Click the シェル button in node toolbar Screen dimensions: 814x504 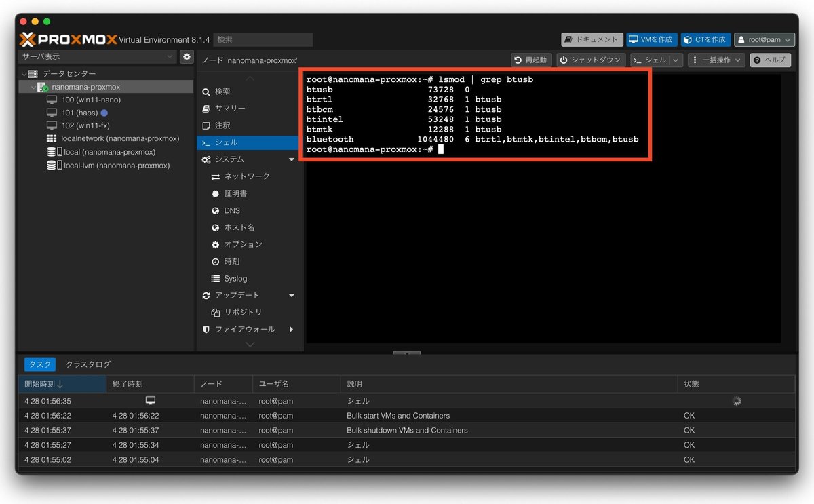650,60
